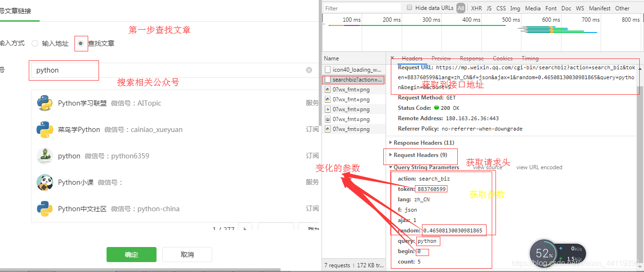
Task: Filter network requests by Manifest
Action: click(x=600, y=8)
